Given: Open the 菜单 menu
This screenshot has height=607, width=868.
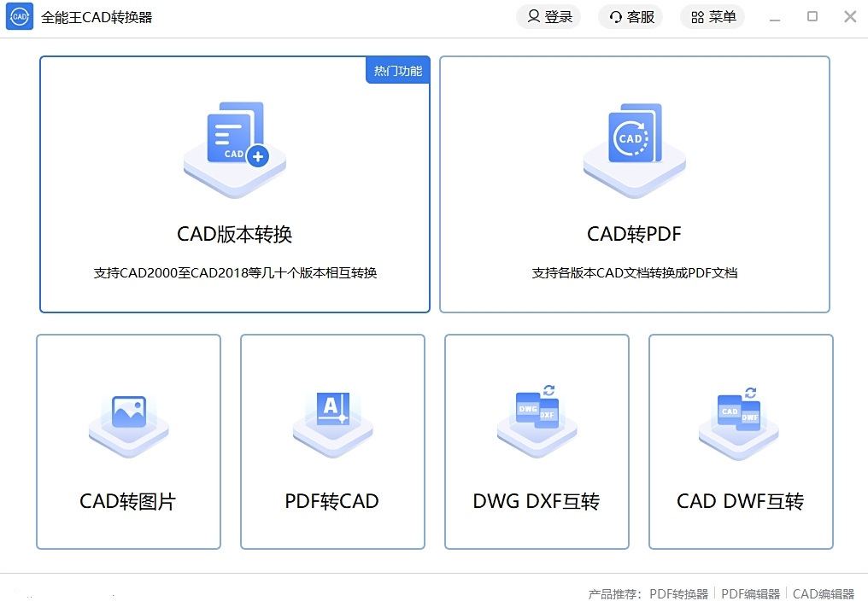Looking at the screenshot, I should [713, 17].
